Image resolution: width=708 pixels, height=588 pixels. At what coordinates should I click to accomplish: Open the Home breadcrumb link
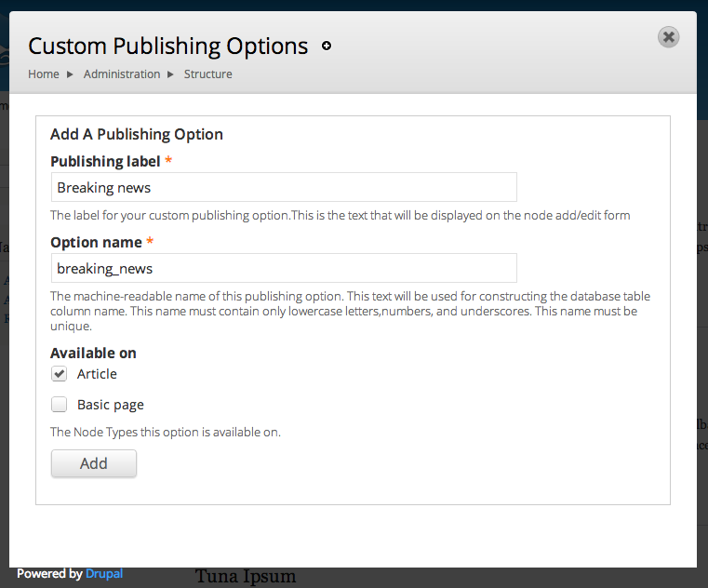point(44,74)
